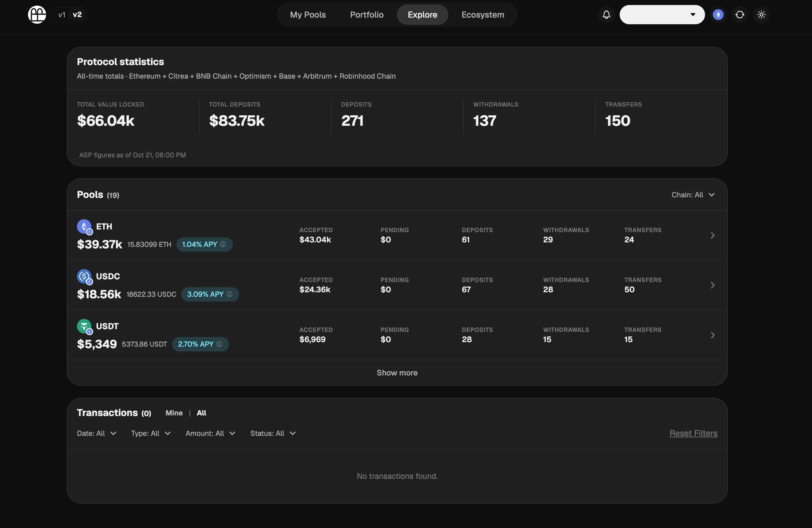
Task: Open the USDT pool row chevron
Action: 712,335
